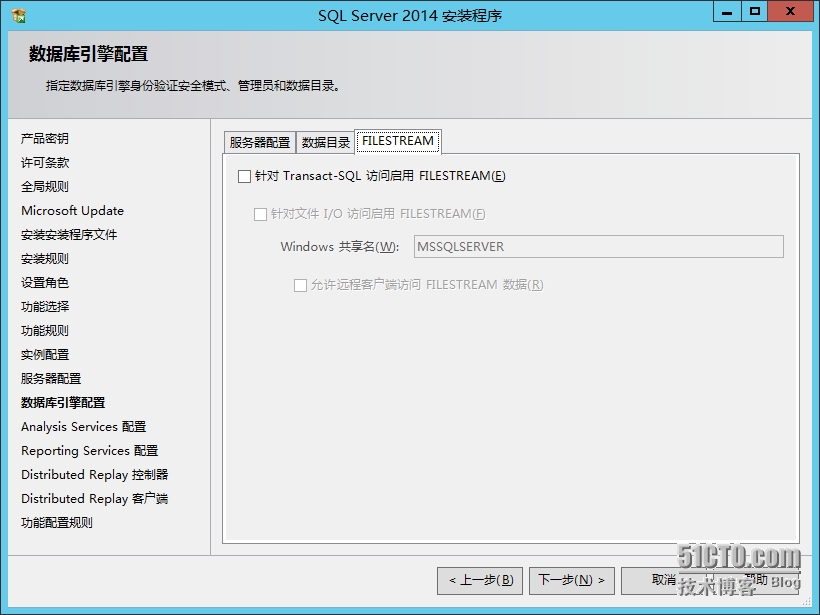Select 功能配置规则 step in sidebar
820x615 pixels.
tap(57, 523)
